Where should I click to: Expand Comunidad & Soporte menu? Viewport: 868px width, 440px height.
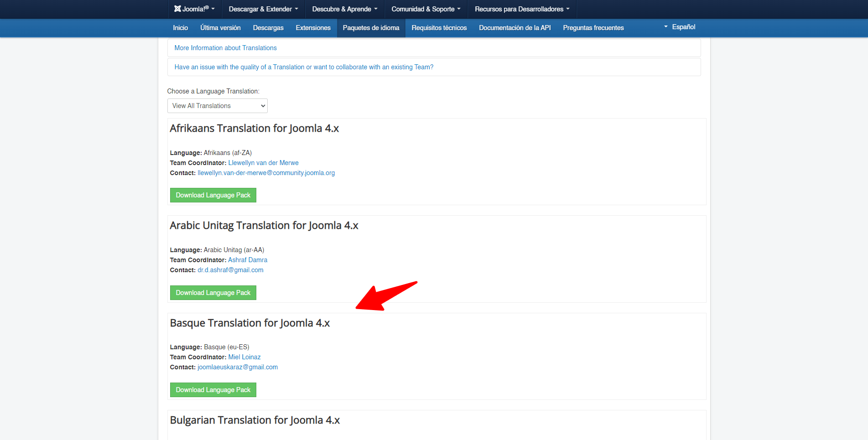tap(426, 9)
